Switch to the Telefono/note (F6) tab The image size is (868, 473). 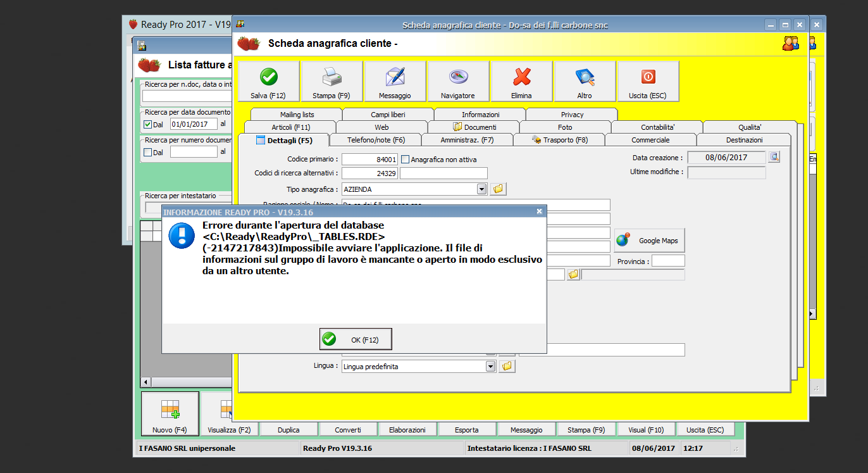(375, 140)
